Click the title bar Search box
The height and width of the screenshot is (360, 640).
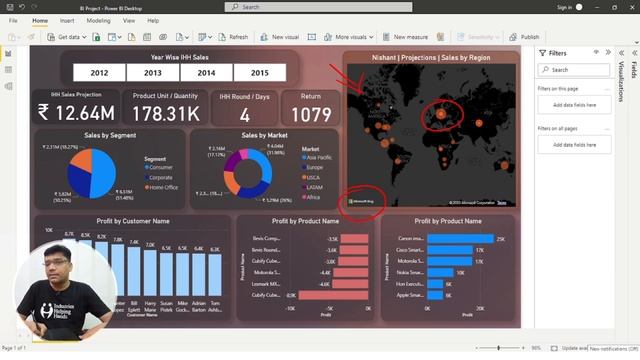(318, 7)
